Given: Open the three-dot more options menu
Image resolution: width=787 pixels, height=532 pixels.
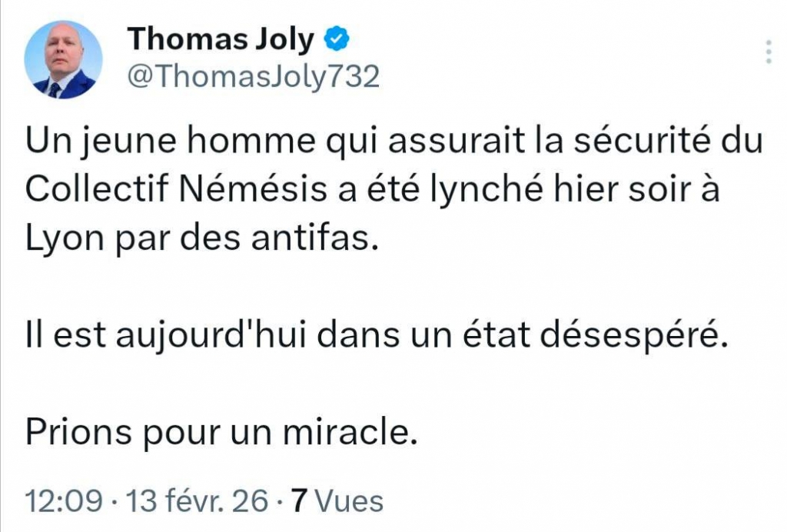Looking at the screenshot, I should 769,52.
